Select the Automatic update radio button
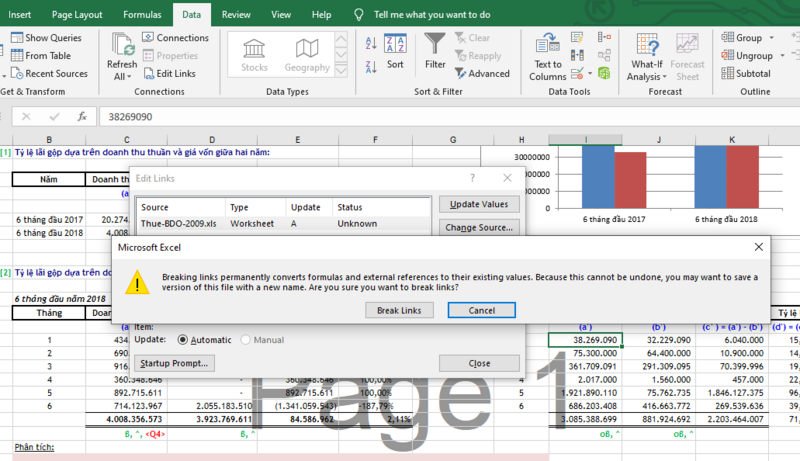 (x=183, y=339)
